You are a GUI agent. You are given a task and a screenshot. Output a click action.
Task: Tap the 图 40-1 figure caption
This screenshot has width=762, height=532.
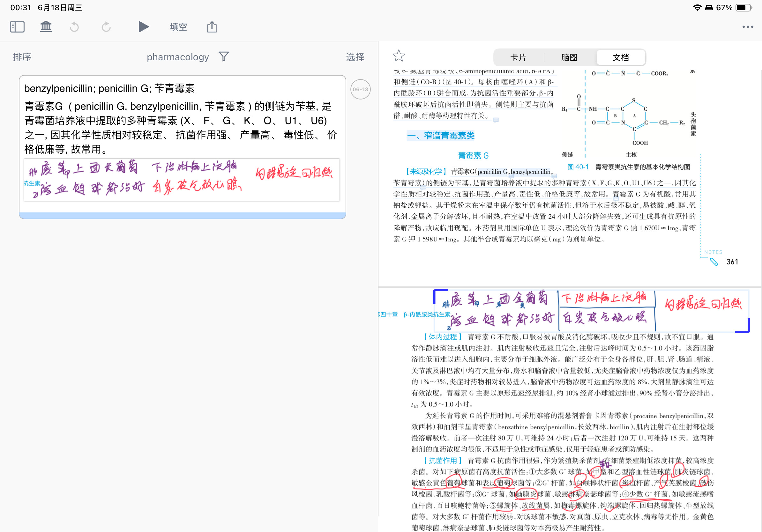coord(628,167)
